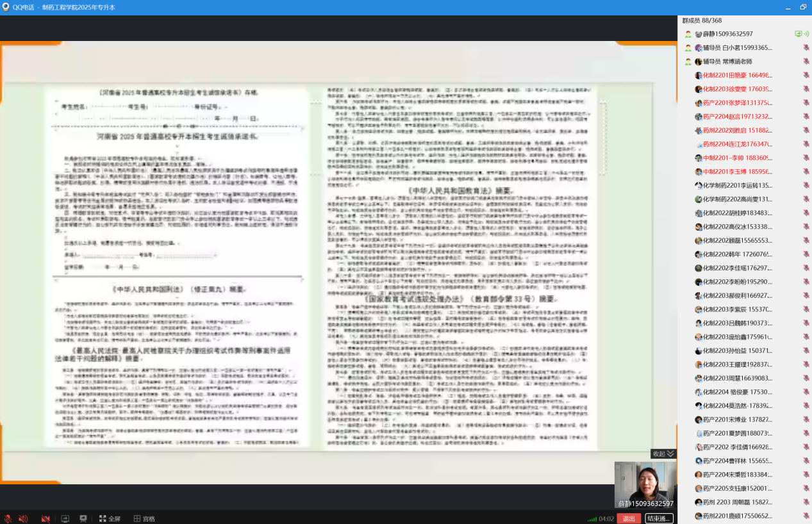This screenshot has height=524, width=812.
Task: Click the 群成员 88/368 header
Action: point(703,20)
